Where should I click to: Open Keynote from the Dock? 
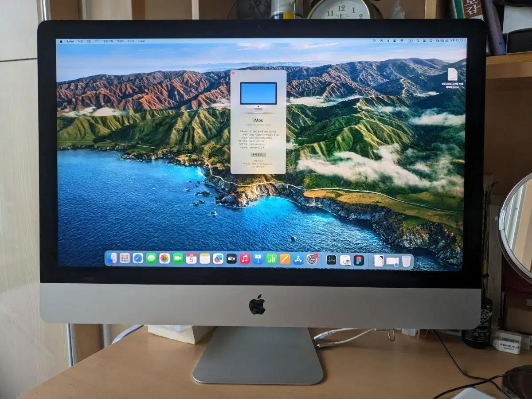pyautogui.click(x=258, y=258)
